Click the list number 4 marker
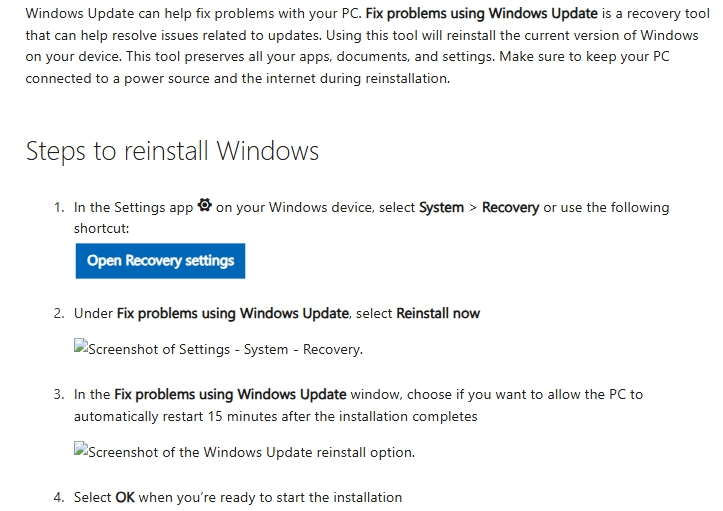This screenshot has width=723, height=511. pos(59,498)
